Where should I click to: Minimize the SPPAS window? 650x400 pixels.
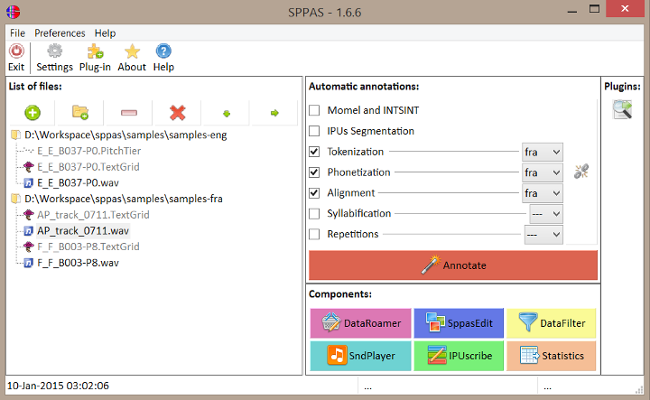[x=572, y=10]
